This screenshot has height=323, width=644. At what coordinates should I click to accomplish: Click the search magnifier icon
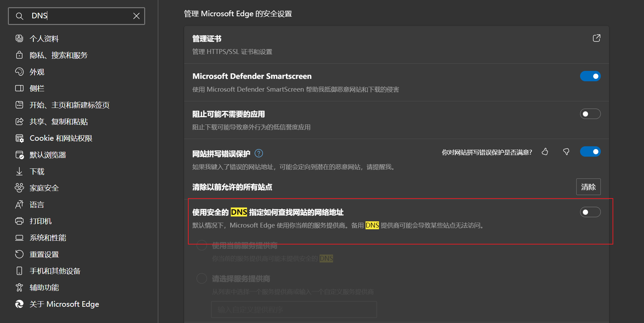[x=20, y=16]
